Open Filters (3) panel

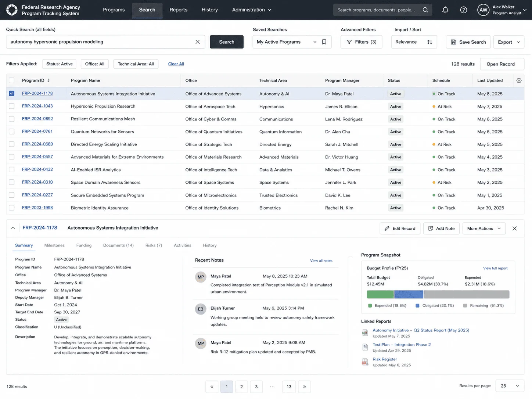[x=361, y=42]
